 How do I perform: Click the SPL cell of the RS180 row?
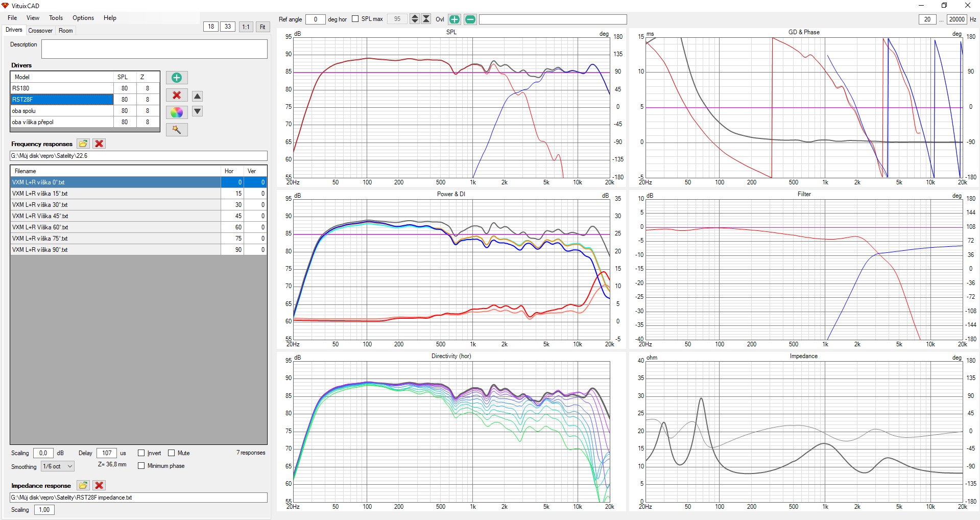point(125,88)
